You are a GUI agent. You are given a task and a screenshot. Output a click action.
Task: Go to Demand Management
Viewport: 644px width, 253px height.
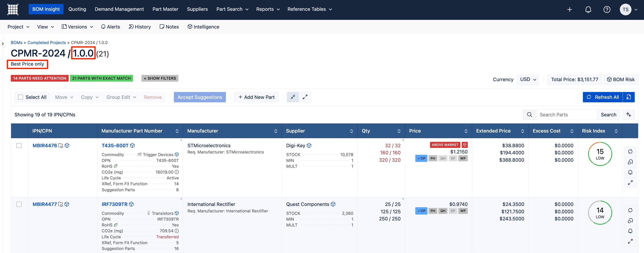click(119, 9)
